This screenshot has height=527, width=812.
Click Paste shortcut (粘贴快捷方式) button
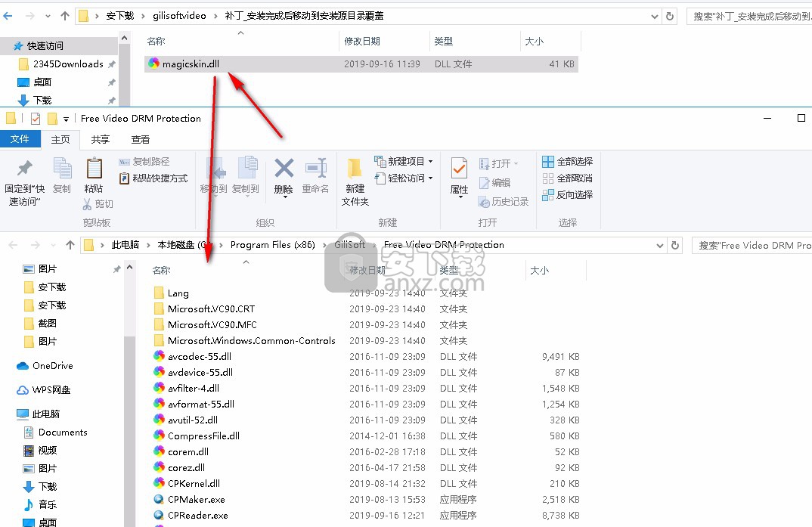pos(153,178)
